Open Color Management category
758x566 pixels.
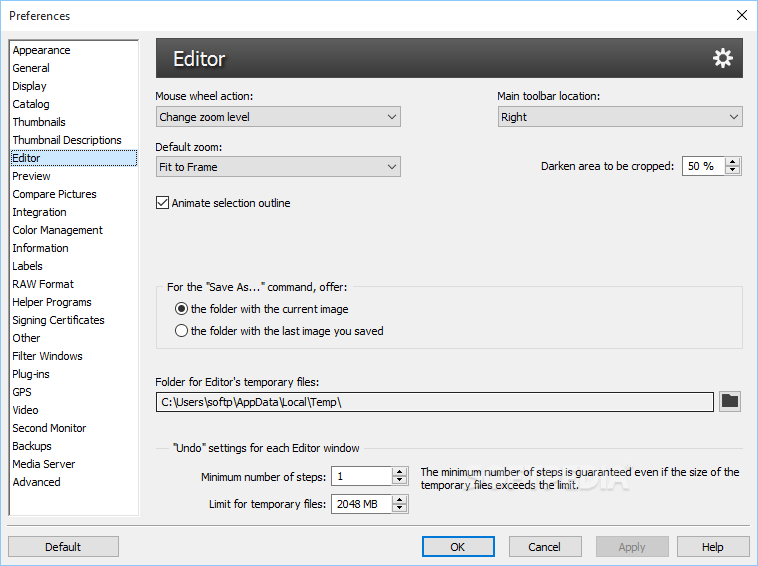pos(58,230)
